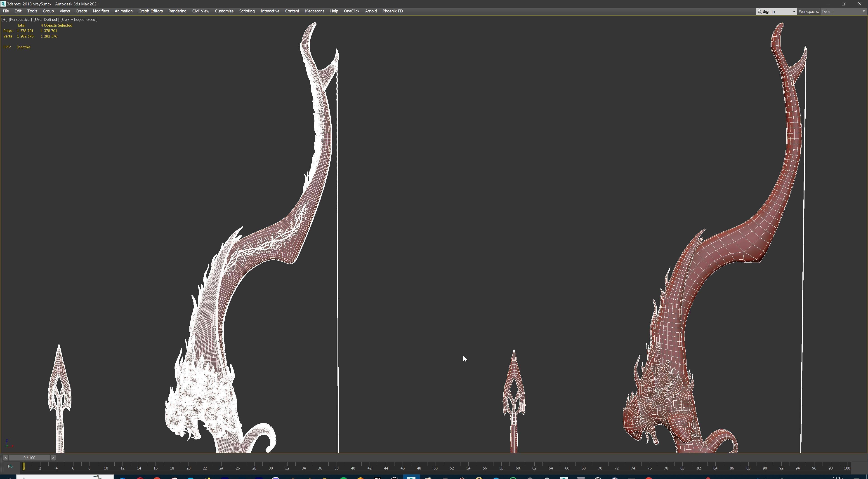
Task: Open the Perspective viewport label menu
Action: tap(20, 19)
